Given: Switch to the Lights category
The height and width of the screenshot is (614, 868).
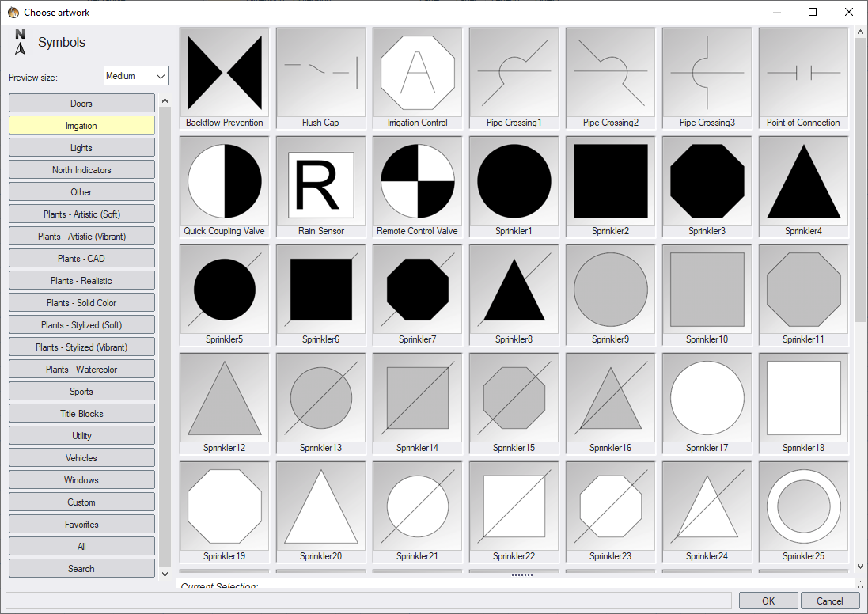Looking at the screenshot, I should tap(81, 148).
